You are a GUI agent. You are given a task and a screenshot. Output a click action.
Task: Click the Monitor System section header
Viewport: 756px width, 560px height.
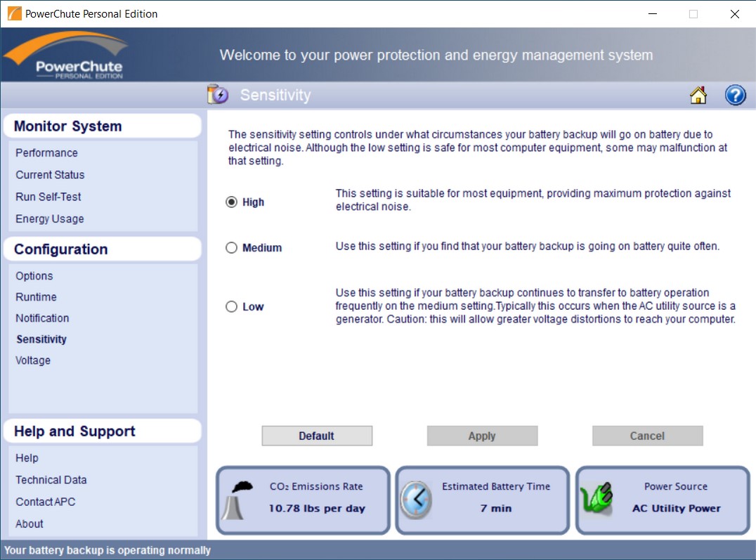click(102, 126)
